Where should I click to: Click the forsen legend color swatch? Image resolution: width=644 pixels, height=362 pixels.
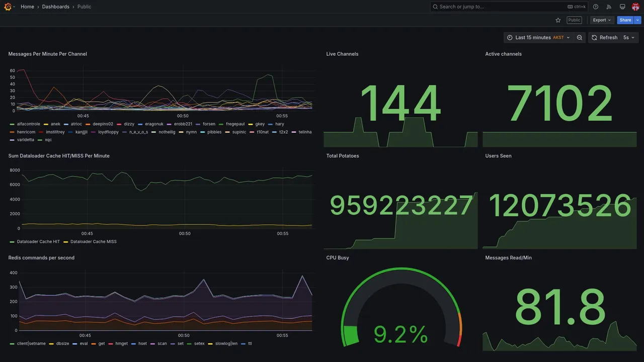[198, 124]
